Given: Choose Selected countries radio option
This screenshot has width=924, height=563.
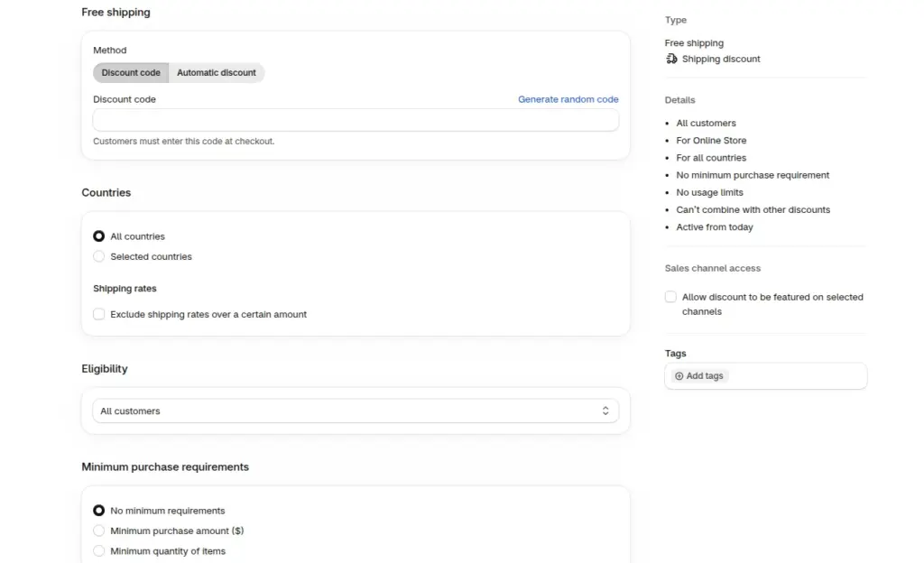Looking at the screenshot, I should [x=99, y=257].
